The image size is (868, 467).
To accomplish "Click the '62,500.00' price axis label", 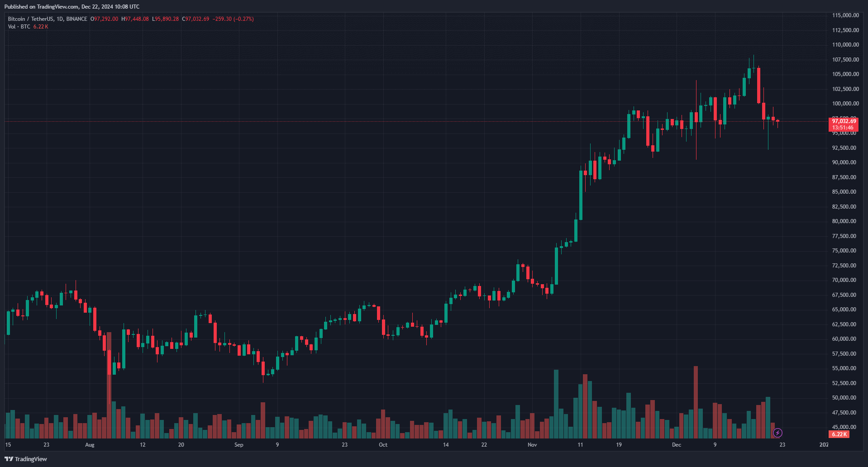I will [844, 324].
